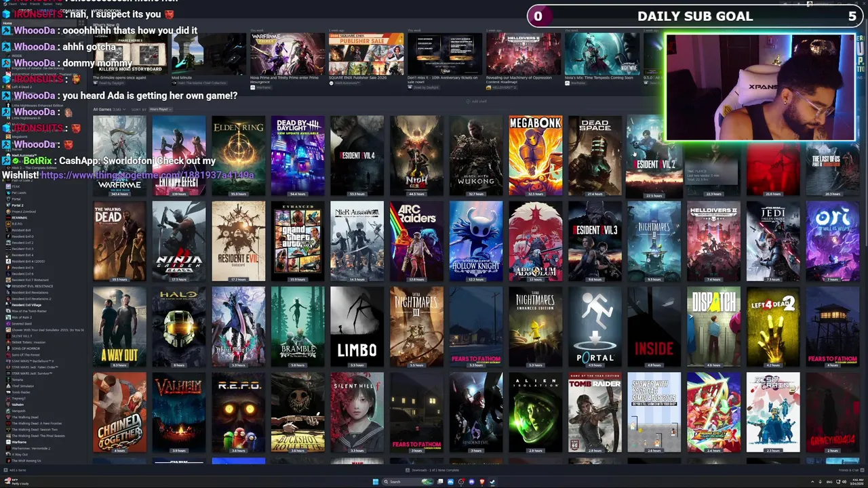Image resolution: width=868 pixels, height=488 pixels.
Task: Open Dead Space game cover
Action: point(595,156)
